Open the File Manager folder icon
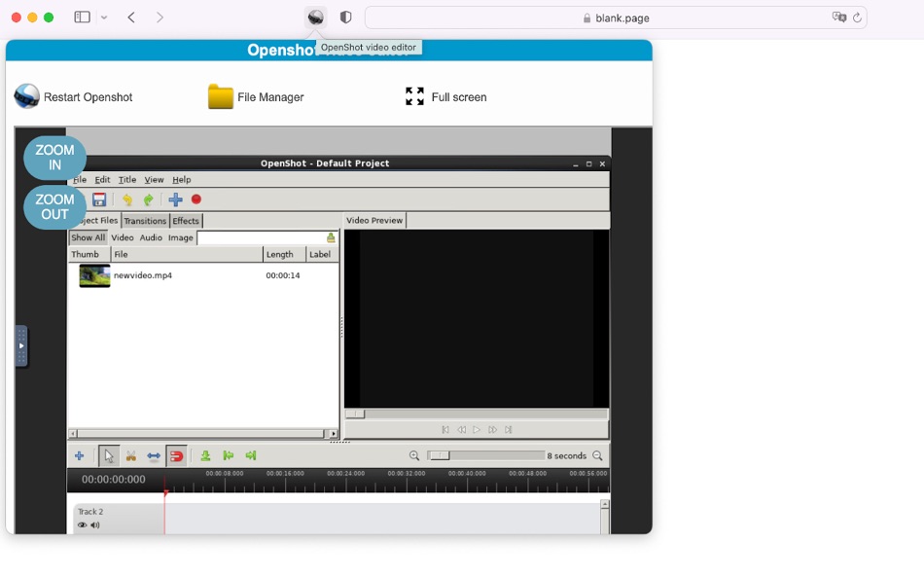The height and width of the screenshot is (578, 924). 221,96
